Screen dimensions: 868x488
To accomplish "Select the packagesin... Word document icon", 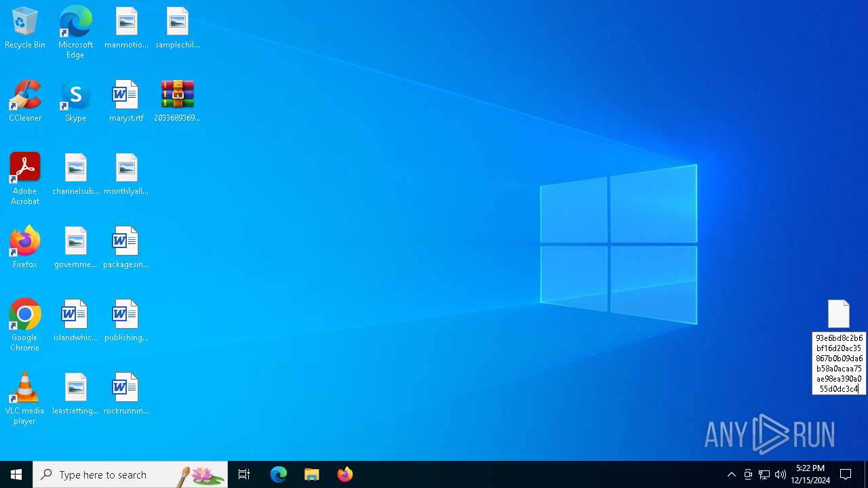I will point(126,248).
